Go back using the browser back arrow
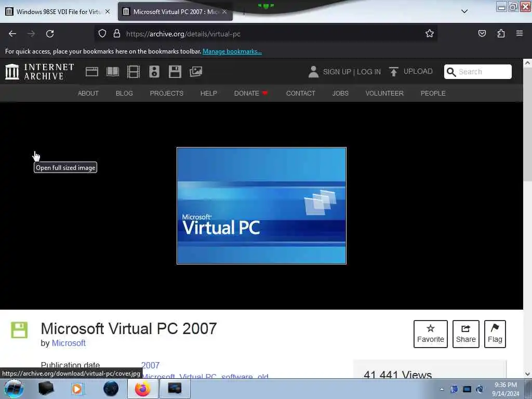This screenshot has height=399, width=532. [x=12, y=34]
